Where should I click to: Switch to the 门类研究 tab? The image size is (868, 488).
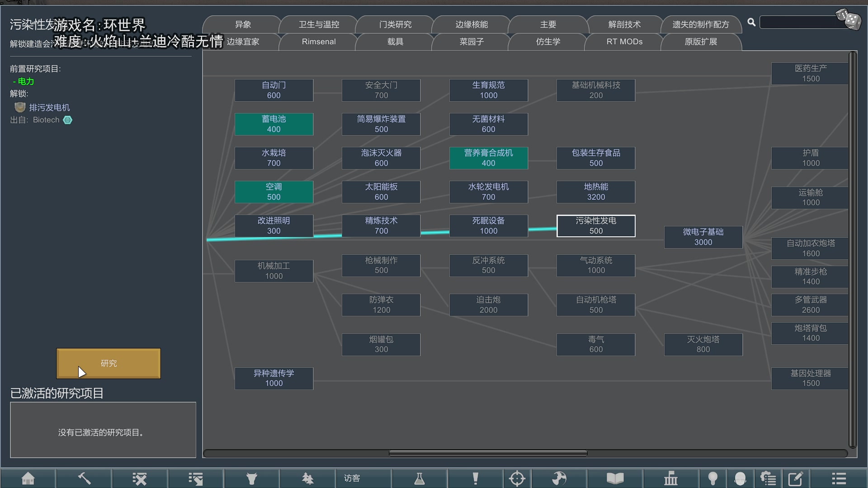tap(395, 24)
